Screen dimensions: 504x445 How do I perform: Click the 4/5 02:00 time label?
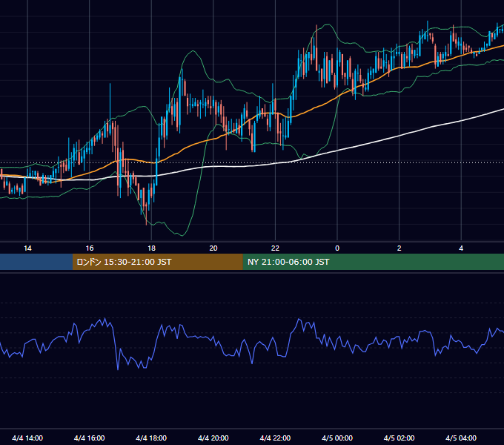399,438
